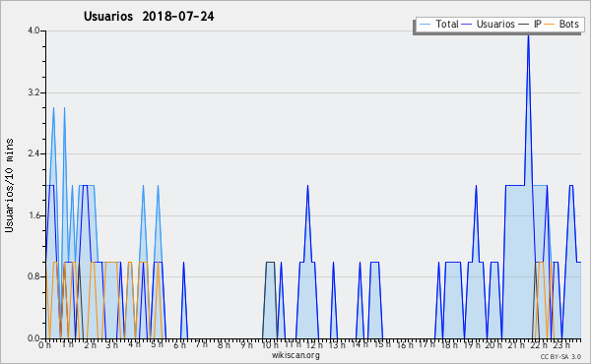Click the chart title 'Usuarios 2018-07-24'
591x364 pixels.
pos(149,17)
